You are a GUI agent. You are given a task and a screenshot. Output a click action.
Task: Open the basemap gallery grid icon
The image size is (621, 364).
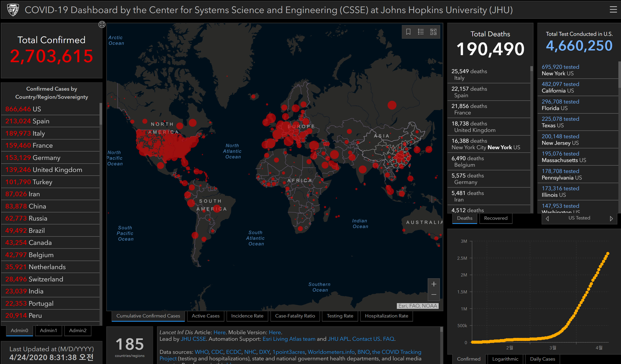click(x=433, y=32)
